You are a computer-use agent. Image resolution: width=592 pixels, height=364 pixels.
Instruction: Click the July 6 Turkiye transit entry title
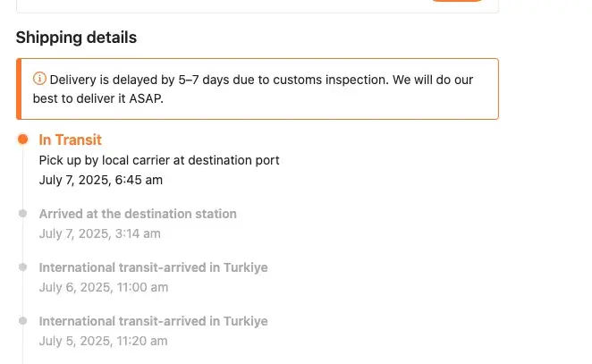click(x=153, y=267)
